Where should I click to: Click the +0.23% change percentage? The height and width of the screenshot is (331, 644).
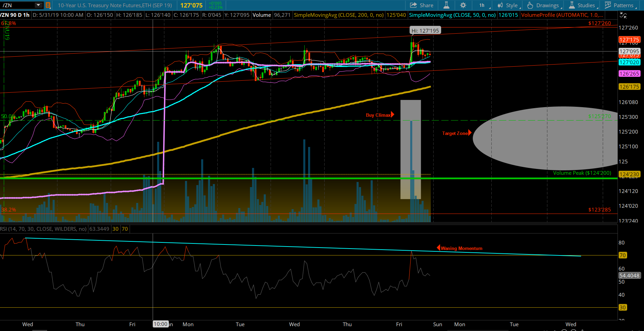pyautogui.click(x=216, y=7)
